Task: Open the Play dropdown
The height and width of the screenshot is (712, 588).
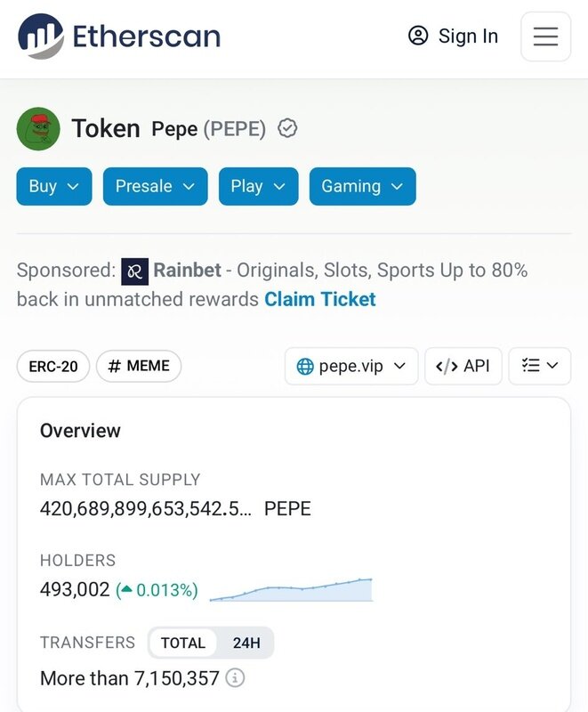Action: coord(258,186)
